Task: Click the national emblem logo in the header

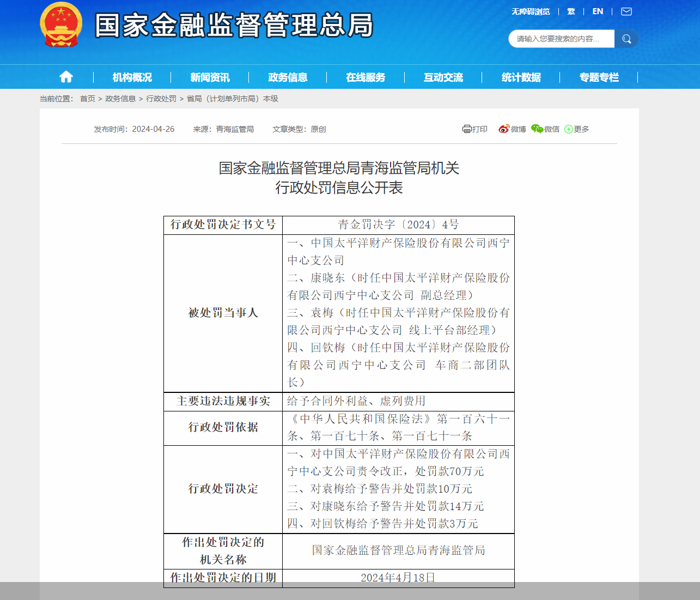Action: click(62, 26)
